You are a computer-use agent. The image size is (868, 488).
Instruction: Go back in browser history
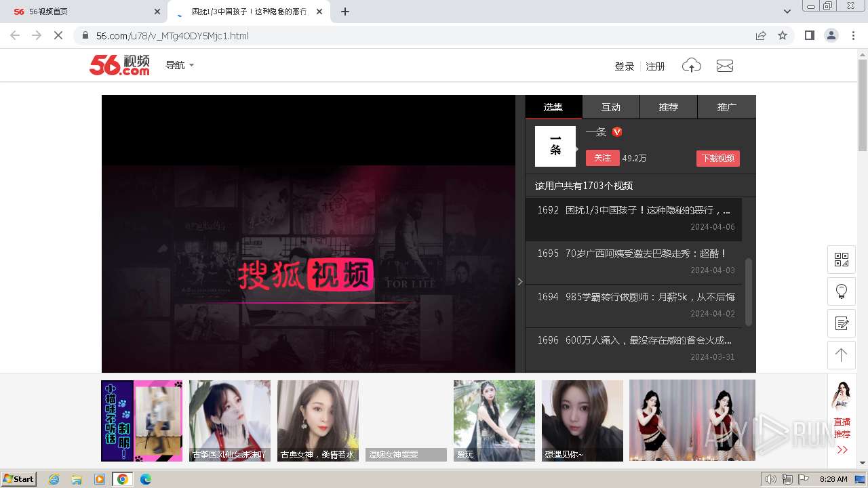15,35
